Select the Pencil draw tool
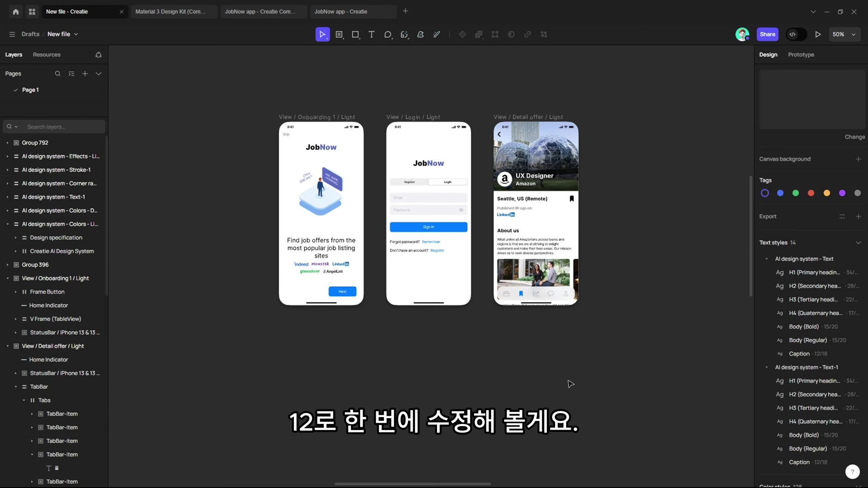The image size is (868, 488). (x=436, y=34)
